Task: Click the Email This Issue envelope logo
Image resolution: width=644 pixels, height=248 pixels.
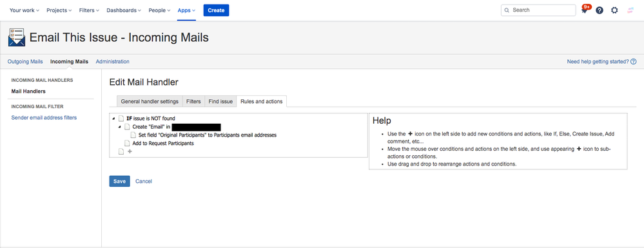Action: 17,38
